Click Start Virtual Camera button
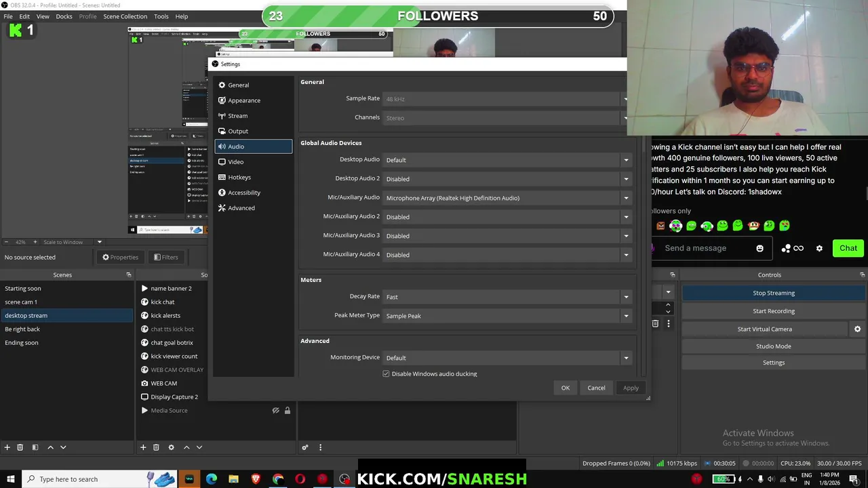Screen dimensions: 868x488 (765, 329)
